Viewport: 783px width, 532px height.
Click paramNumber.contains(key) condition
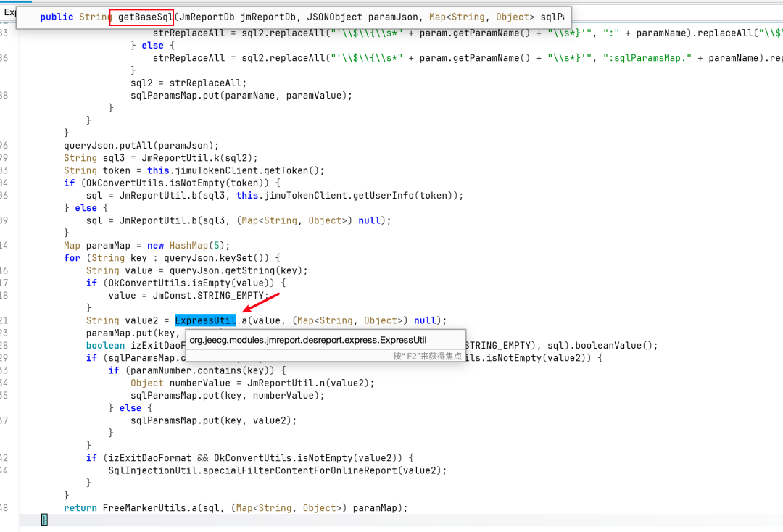point(202,370)
